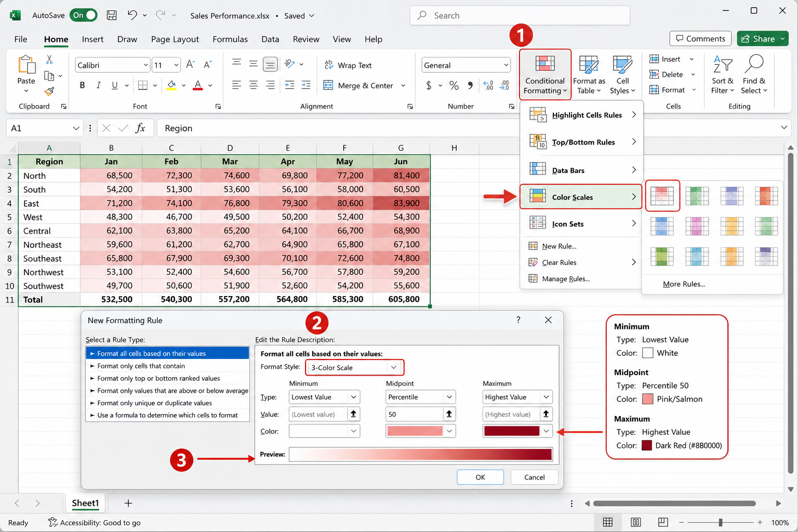This screenshot has height=532, width=798.
Task: Cancel the New Formatting Rule dialog
Action: 534,477
